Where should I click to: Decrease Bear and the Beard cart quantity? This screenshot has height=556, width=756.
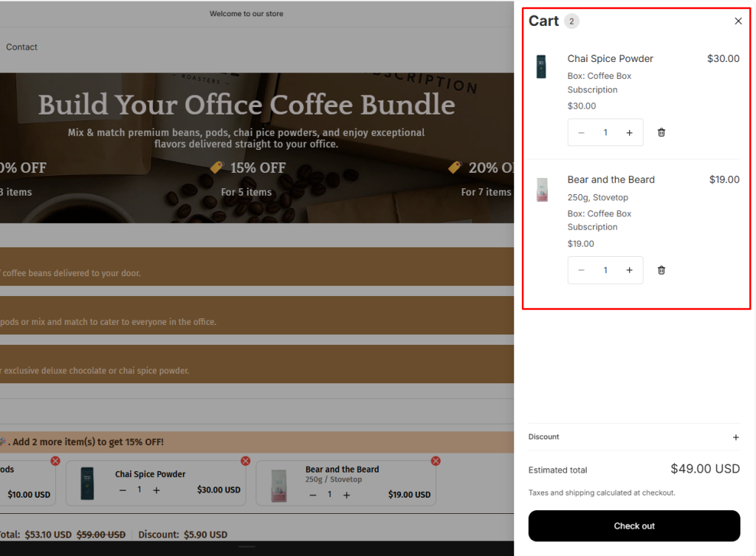click(582, 270)
